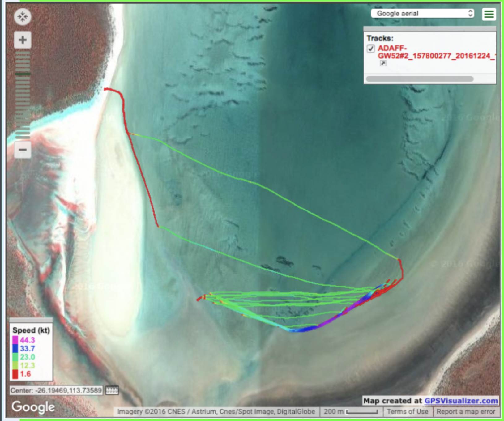This screenshot has height=421, width=504.
Task: Click the pan/recenter map control icon
Action: click(23, 17)
